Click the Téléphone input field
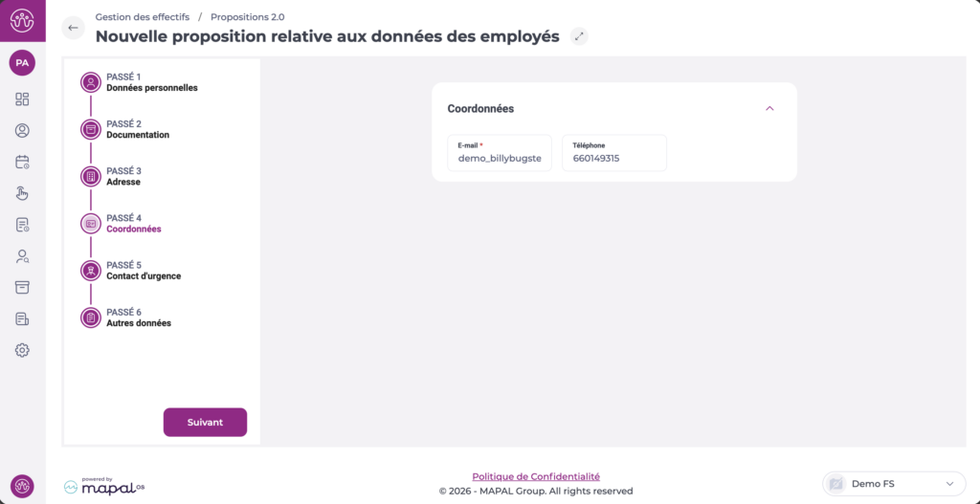980x504 pixels. pyautogui.click(x=613, y=158)
